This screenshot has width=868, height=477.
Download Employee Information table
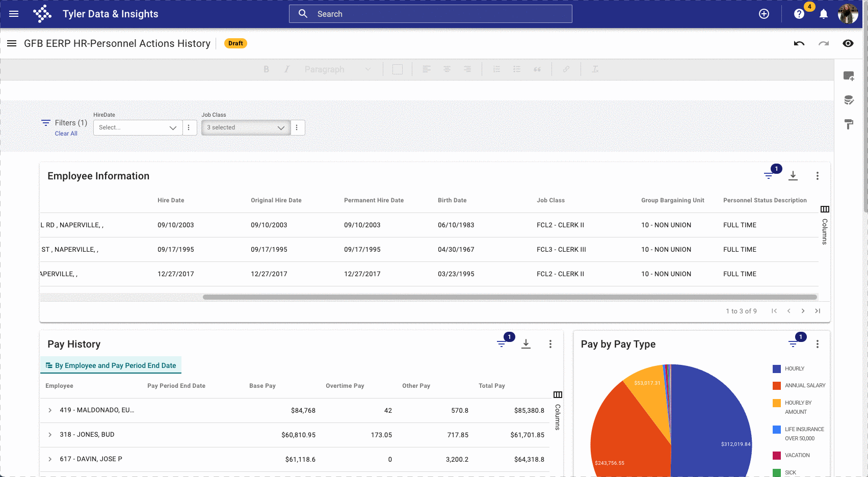click(793, 176)
